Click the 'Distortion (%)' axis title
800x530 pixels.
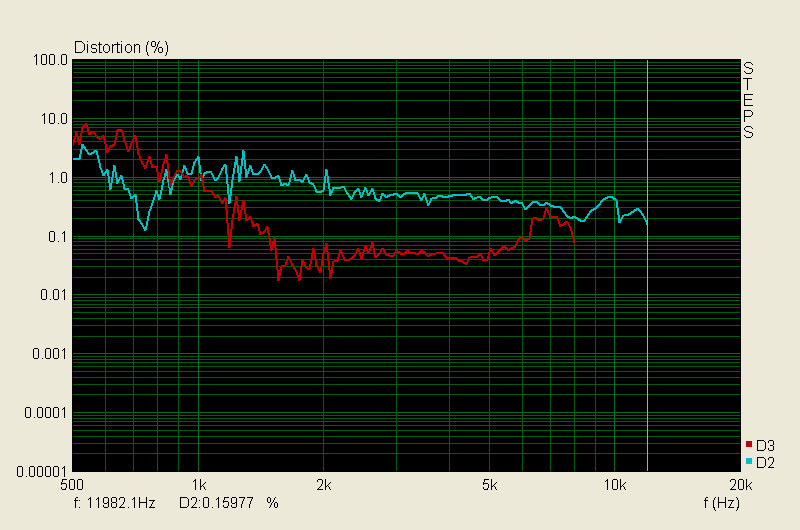pyautogui.click(x=121, y=47)
